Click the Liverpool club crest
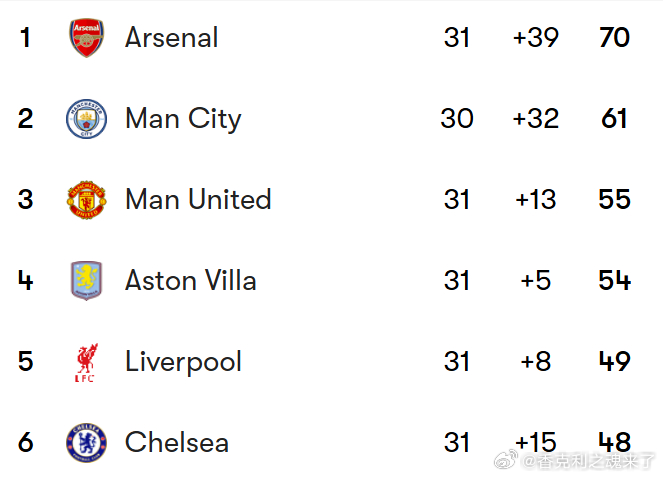Screen dimensions: 663x477 coord(86,362)
